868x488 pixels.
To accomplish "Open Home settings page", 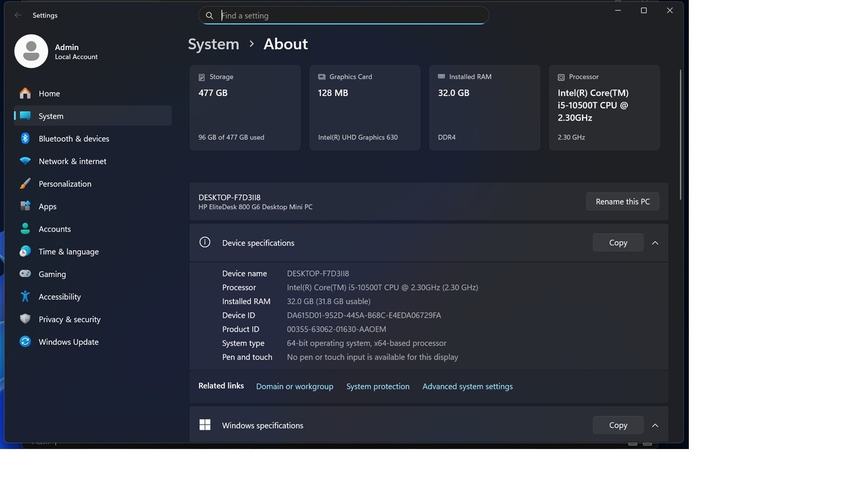I will pyautogui.click(x=93, y=93).
